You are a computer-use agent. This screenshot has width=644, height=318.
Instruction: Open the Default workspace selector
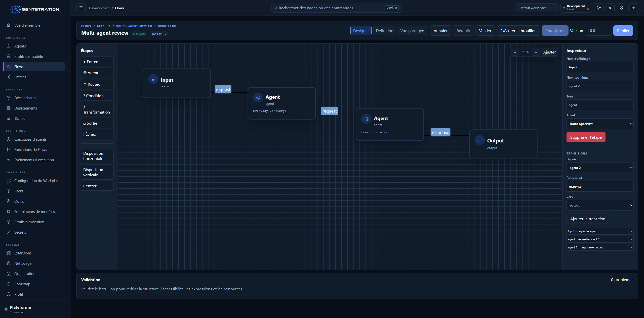tap(537, 8)
